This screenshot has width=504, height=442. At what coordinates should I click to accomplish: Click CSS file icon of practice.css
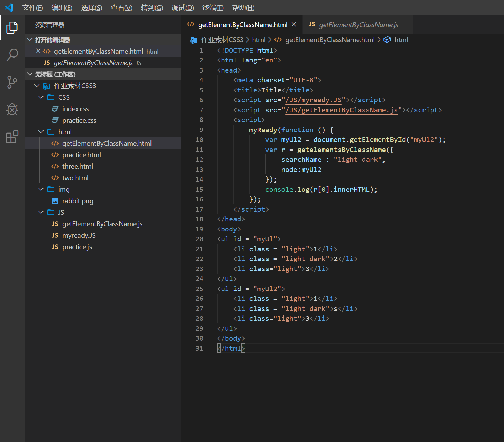pyautogui.click(x=55, y=120)
